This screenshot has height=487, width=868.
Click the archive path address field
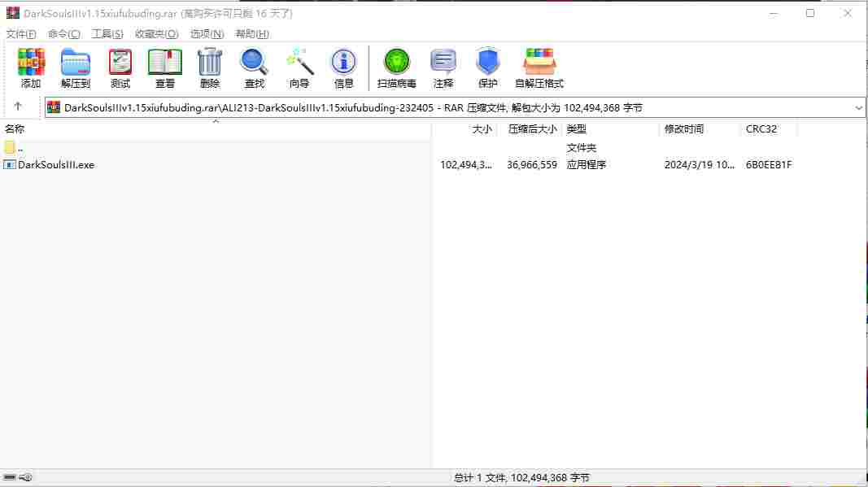[455, 108]
